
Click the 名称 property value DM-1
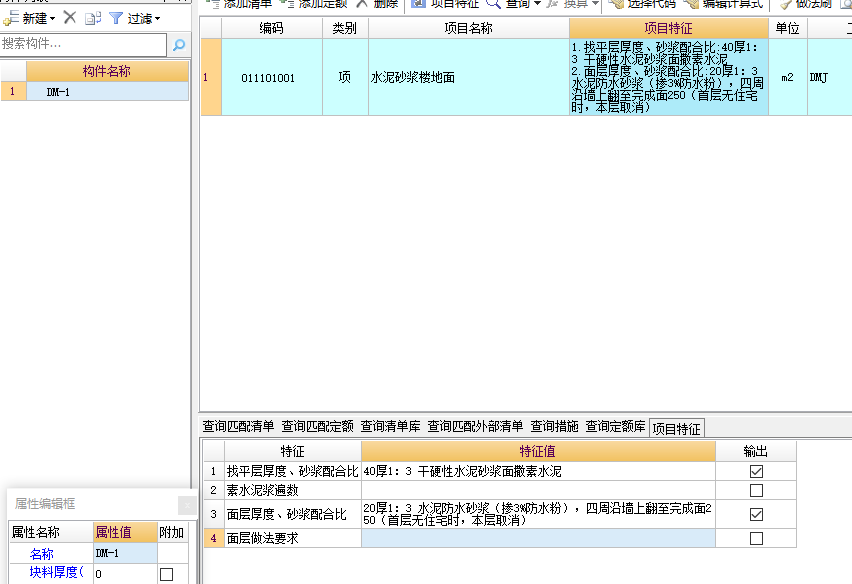click(x=126, y=554)
